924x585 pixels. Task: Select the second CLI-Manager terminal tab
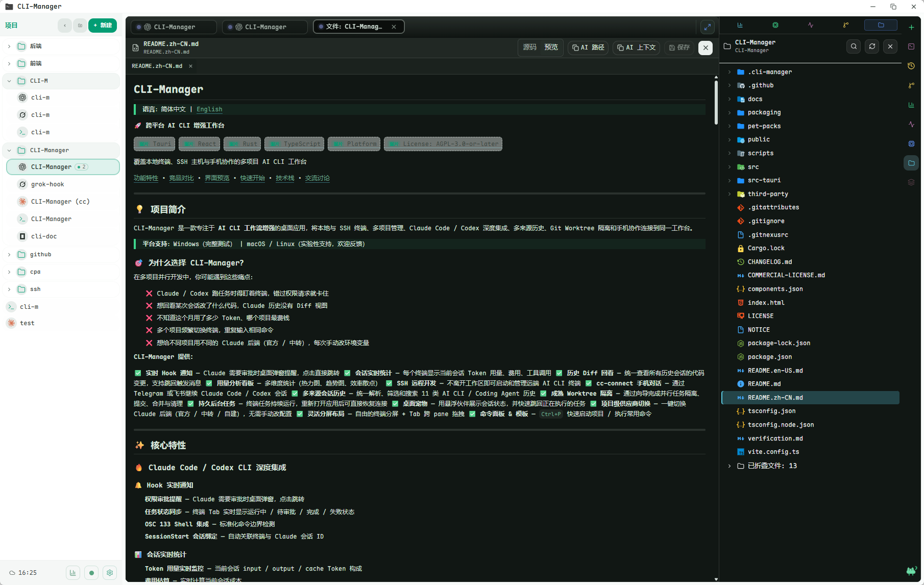[265, 27]
